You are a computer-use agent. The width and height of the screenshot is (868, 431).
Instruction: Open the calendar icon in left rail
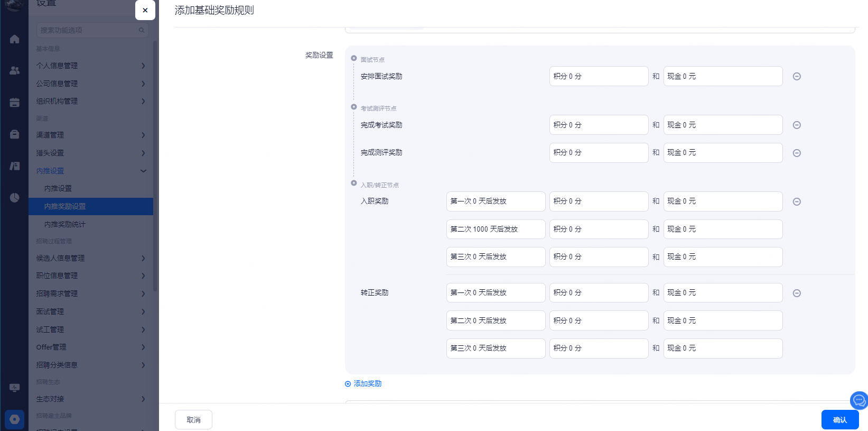(14, 102)
